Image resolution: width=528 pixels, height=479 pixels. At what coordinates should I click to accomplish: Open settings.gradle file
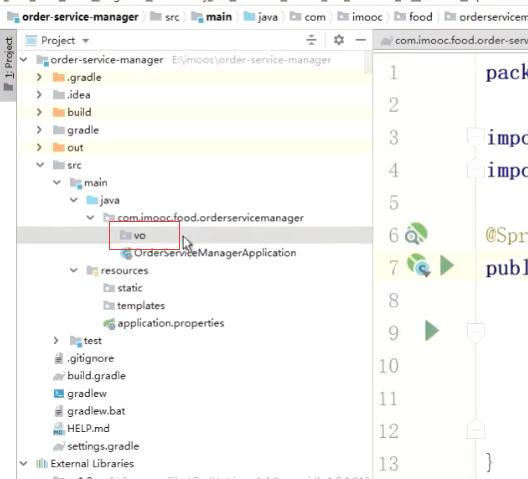[103, 446]
